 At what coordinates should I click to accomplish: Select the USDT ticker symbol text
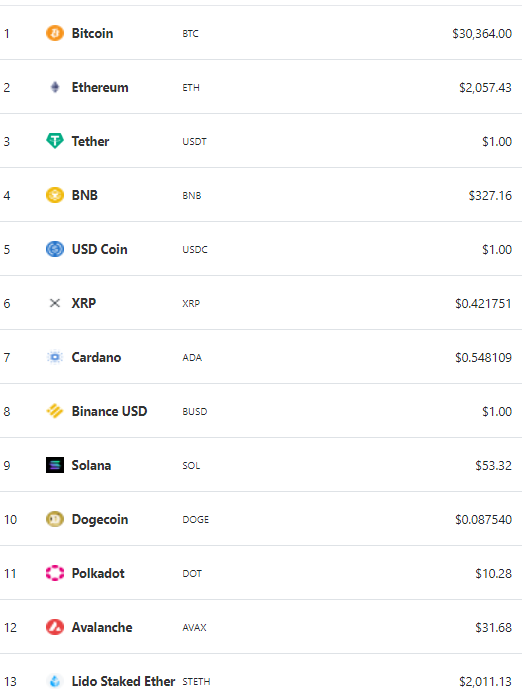pyautogui.click(x=194, y=141)
